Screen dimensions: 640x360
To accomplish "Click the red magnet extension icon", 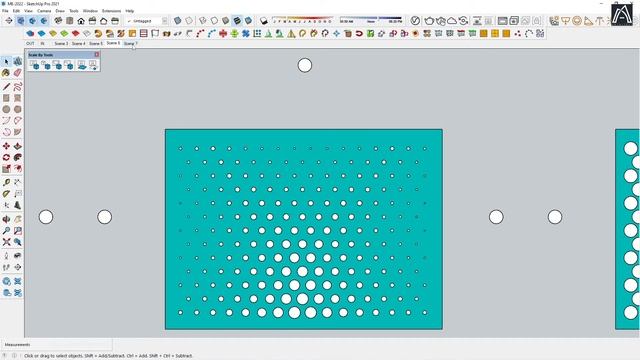I will [x=359, y=33].
